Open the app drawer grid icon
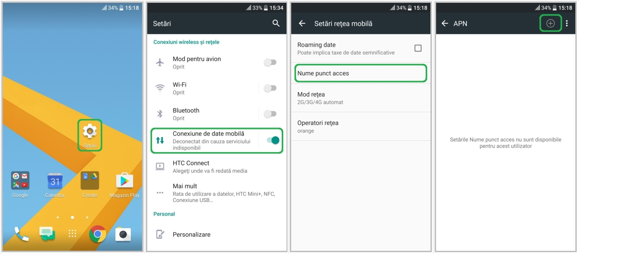This screenshot has height=265, width=644. pyautogui.click(x=72, y=234)
